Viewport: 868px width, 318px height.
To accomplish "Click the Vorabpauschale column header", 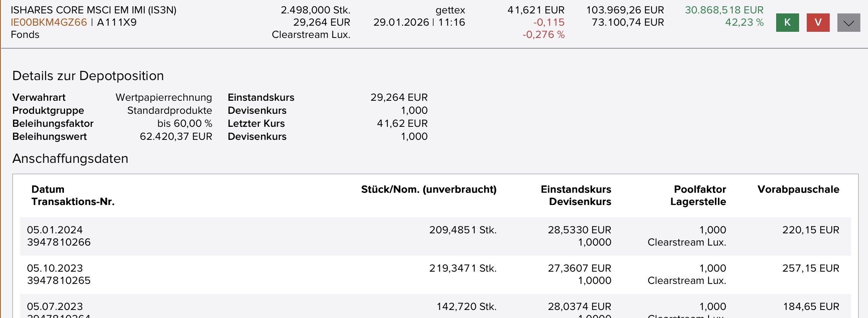I will tap(798, 189).
